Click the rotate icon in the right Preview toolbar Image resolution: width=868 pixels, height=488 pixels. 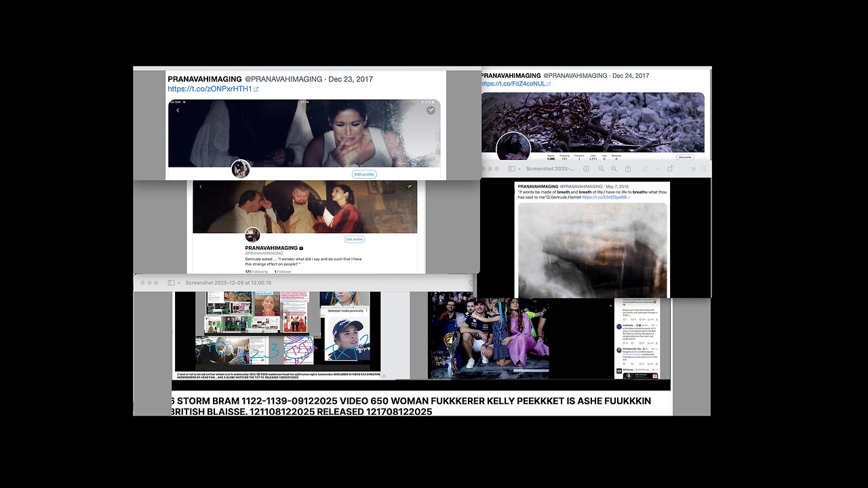pos(670,169)
